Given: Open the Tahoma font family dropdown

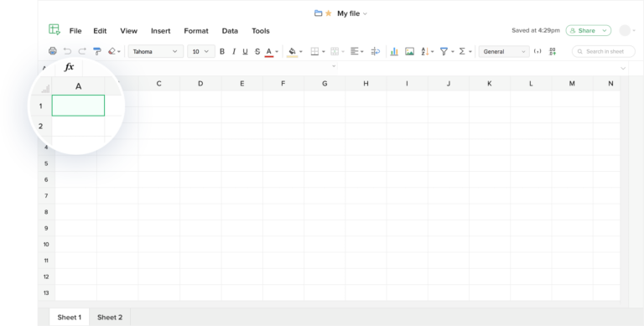Looking at the screenshot, I should pyautogui.click(x=155, y=51).
